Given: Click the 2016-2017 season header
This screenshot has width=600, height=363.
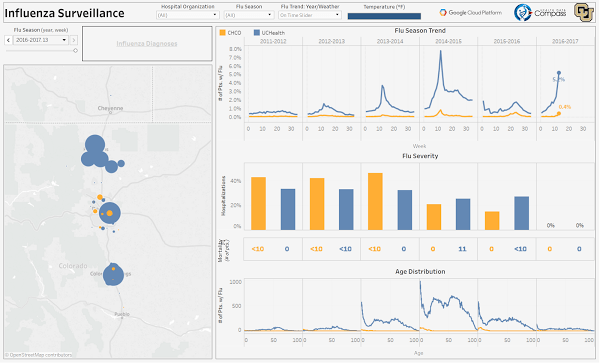Looking at the screenshot, I should click(x=565, y=41).
